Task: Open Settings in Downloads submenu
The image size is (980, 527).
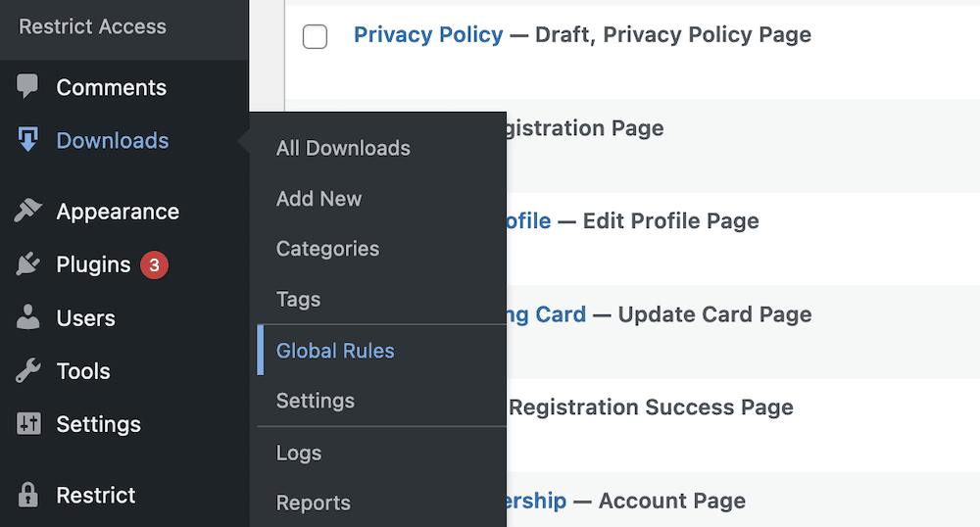Action: 315,401
